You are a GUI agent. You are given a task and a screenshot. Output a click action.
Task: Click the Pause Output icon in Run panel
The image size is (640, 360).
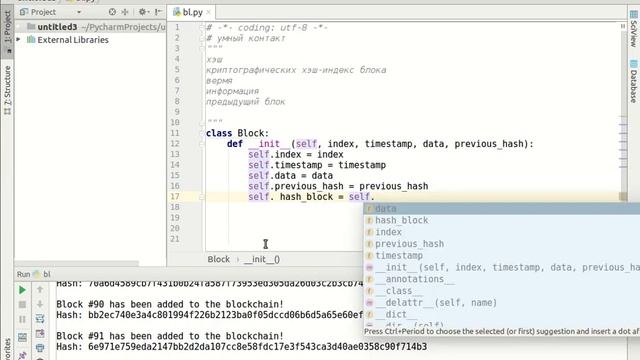pos(22,319)
